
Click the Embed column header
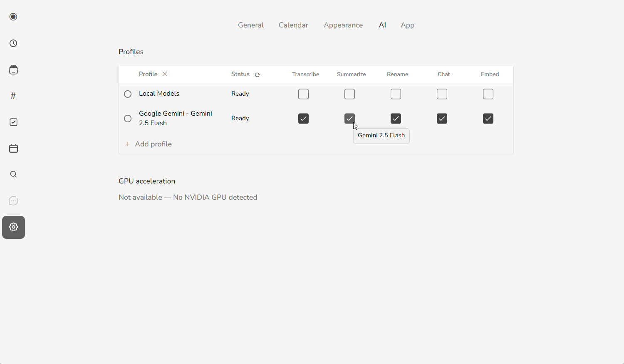pos(490,74)
